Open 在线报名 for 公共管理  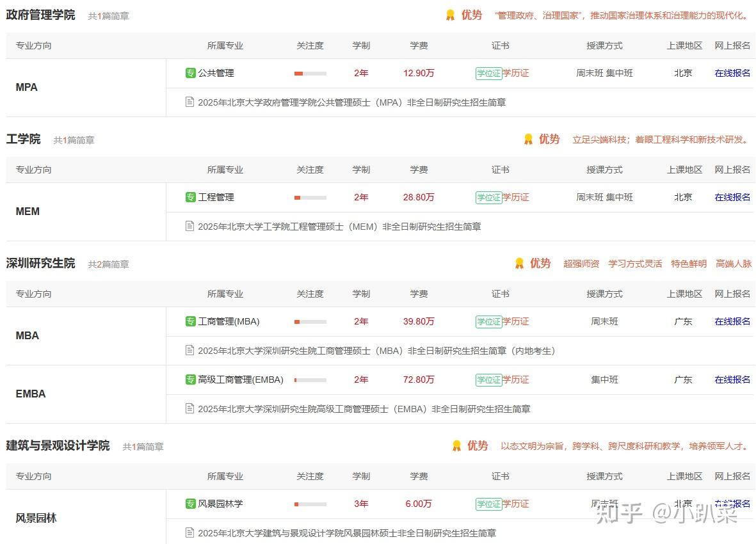tap(732, 73)
